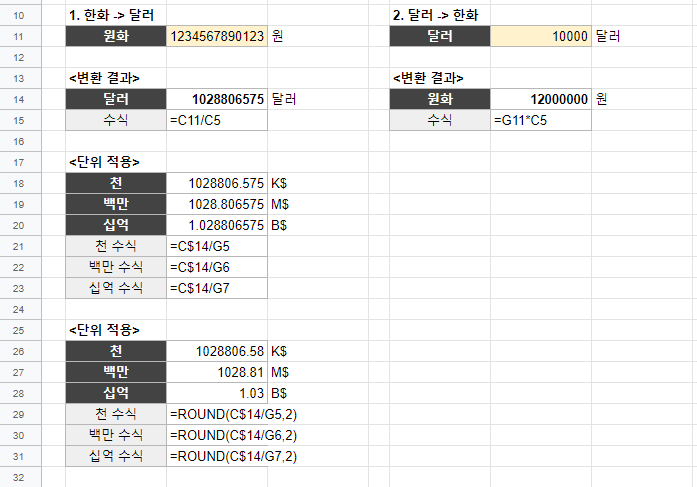
Task: Click the B$ unit in row 20
Action: (279, 225)
